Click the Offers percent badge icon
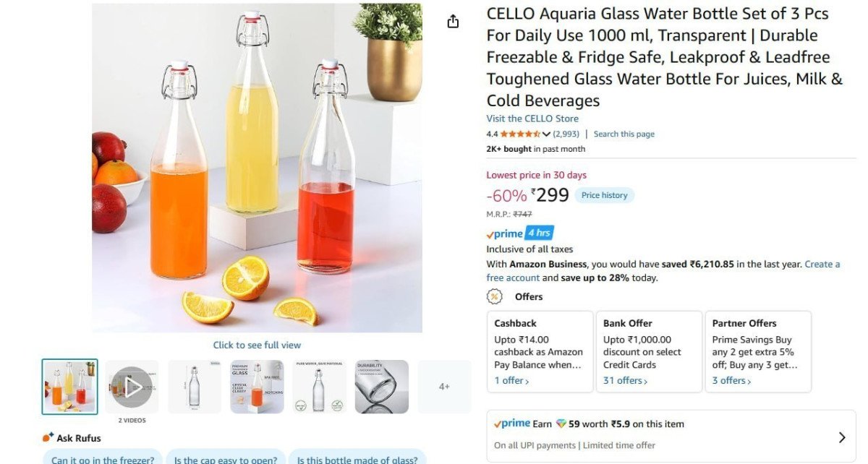Image resolution: width=868 pixels, height=464 pixels. click(495, 296)
